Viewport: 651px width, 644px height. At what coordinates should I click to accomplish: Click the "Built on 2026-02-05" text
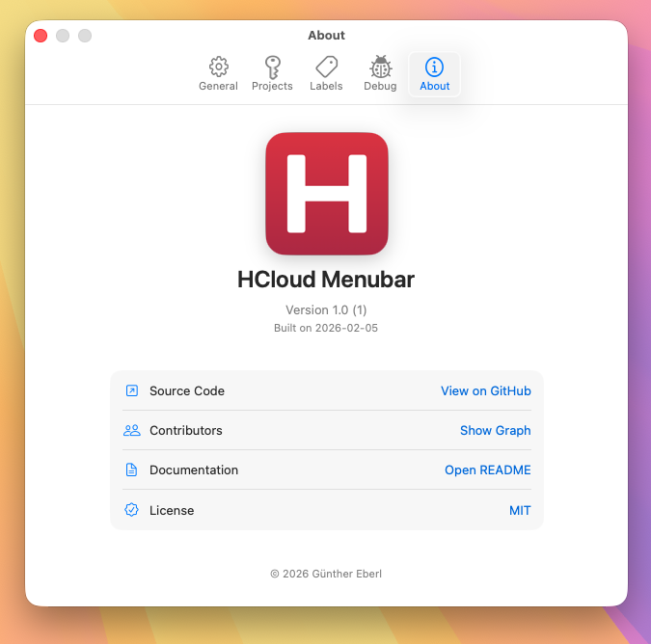coord(326,328)
